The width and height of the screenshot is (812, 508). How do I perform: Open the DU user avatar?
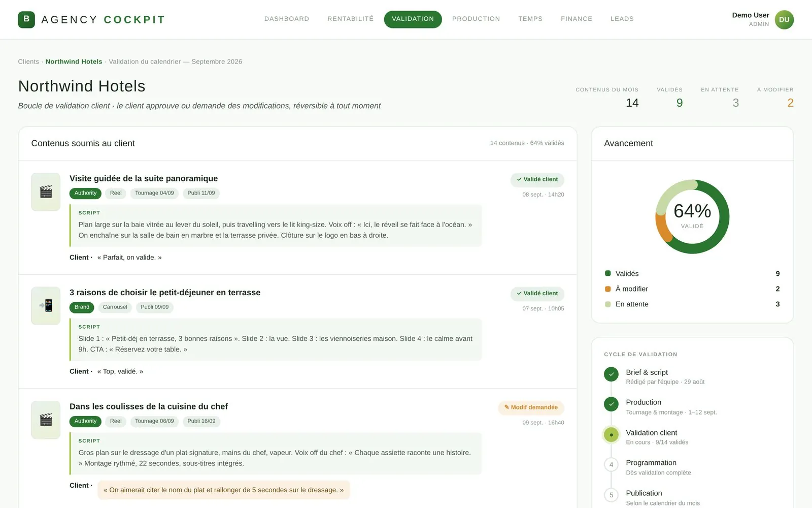click(x=784, y=19)
